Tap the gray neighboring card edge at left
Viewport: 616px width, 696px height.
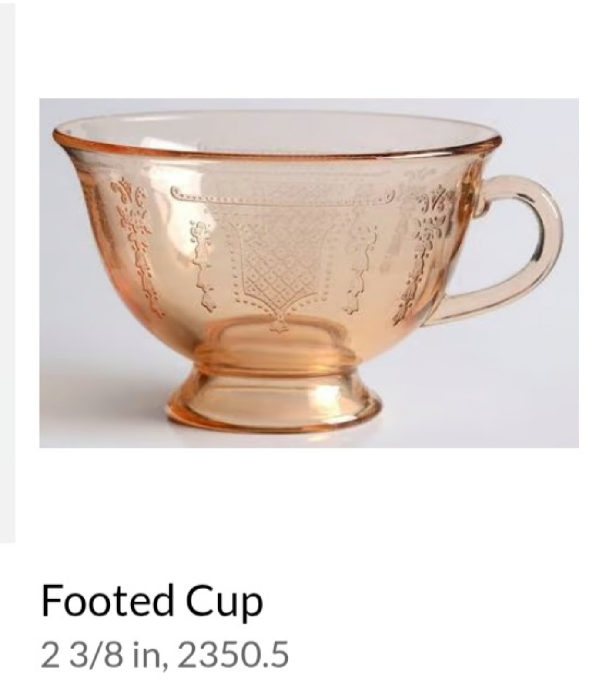click(7, 272)
